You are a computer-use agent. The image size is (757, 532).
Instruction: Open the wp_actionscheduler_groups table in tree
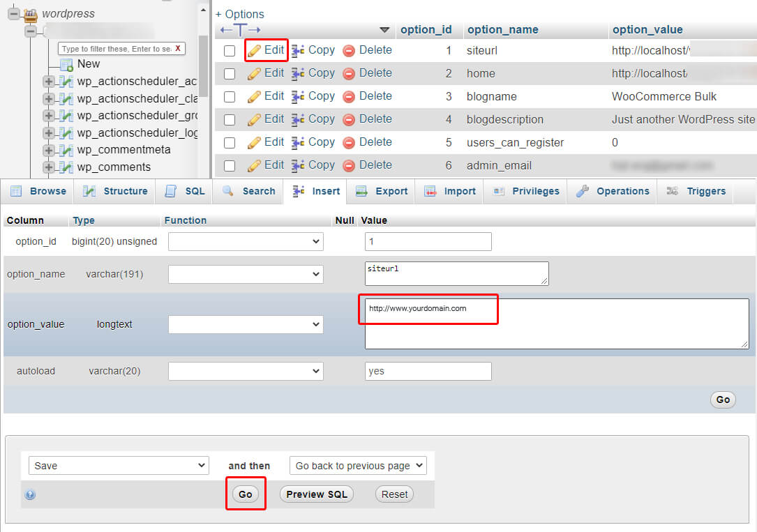(137, 116)
